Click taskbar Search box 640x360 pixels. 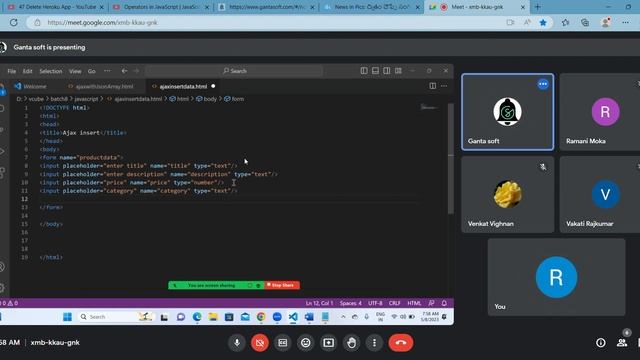[116, 317]
